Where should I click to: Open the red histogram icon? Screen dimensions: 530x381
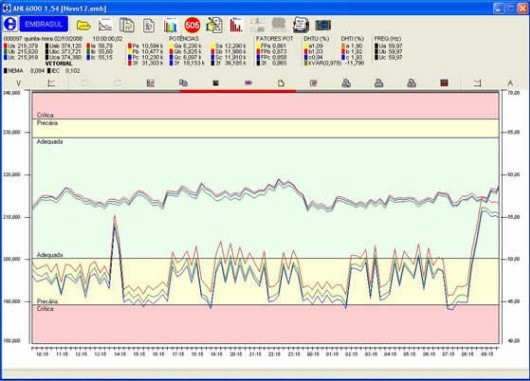tap(236, 25)
